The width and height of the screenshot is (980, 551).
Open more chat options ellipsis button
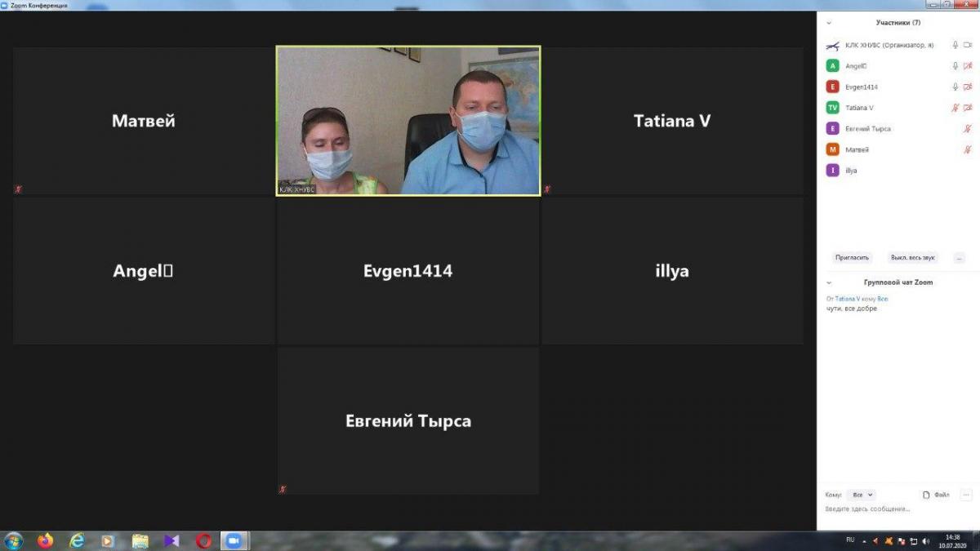point(966,495)
